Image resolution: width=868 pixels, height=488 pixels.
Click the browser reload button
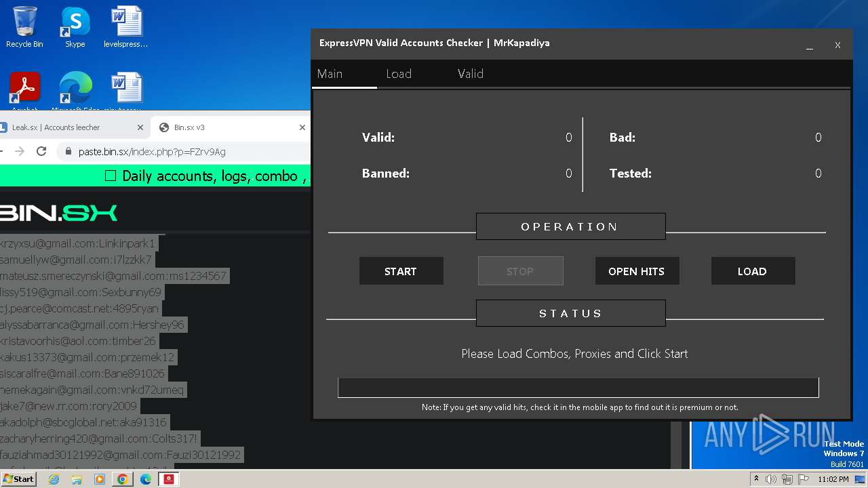(x=41, y=151)
